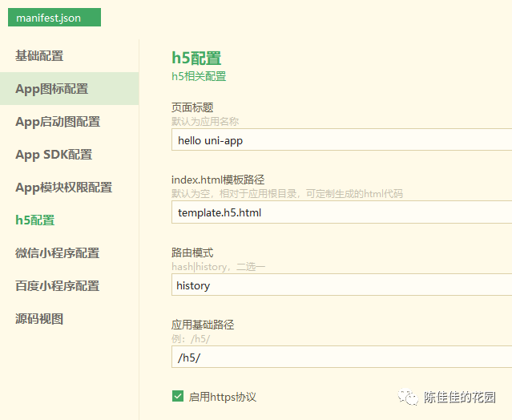Open 百度小程序配置 settings
This screenshot has width=512, height=420.
pos(57,286)
